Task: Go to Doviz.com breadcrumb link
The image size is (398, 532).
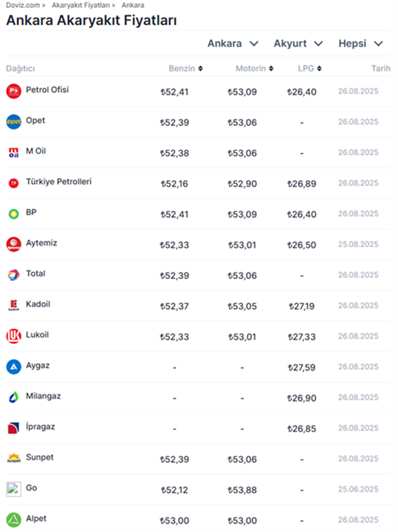Action: (22, 5)
